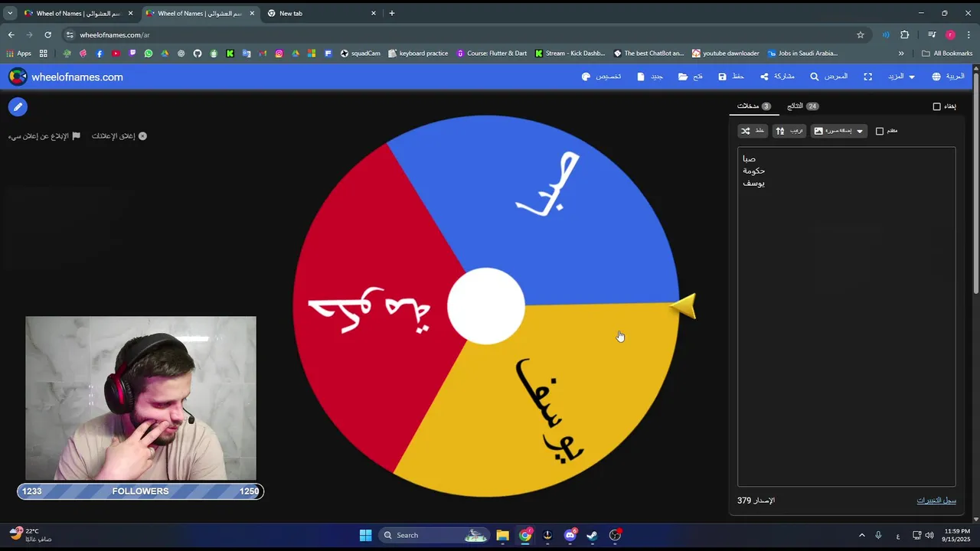Switch to the مدخلات entries tab
Viewport: 980px width, 551px height.
753,106
